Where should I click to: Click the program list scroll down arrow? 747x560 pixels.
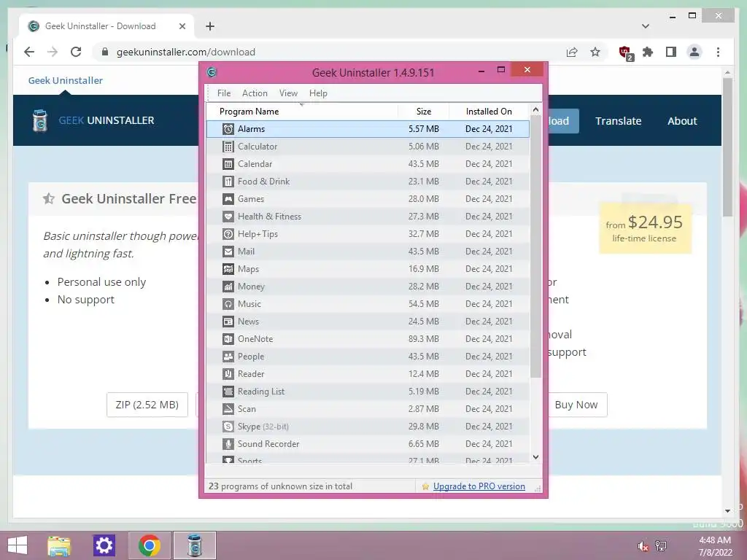click(x=535, y=457)
